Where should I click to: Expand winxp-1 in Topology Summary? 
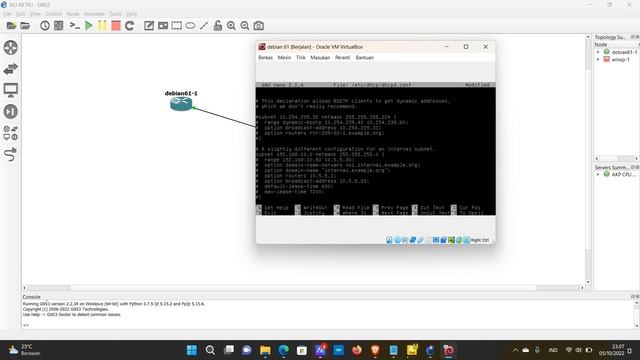pos(598,60)
